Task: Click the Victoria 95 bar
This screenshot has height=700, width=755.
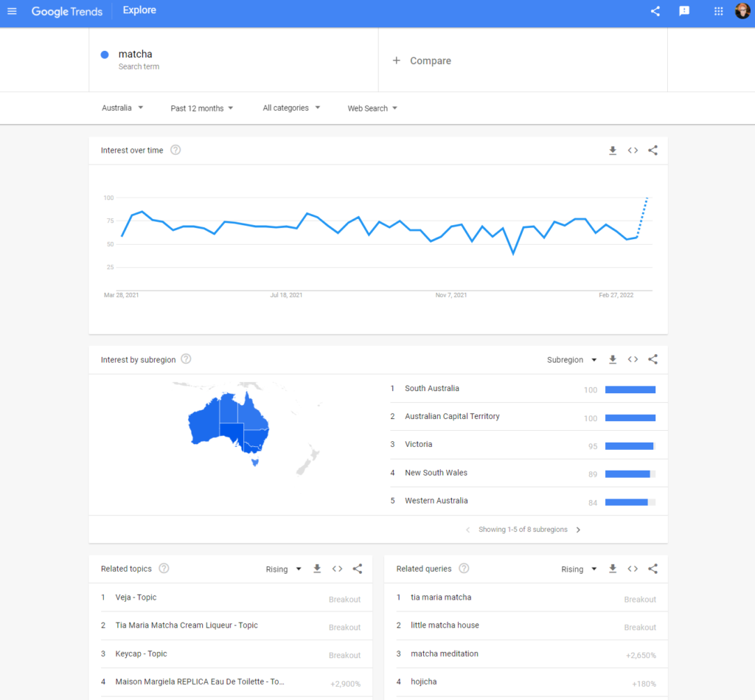Action: click(x=630, y=446)
